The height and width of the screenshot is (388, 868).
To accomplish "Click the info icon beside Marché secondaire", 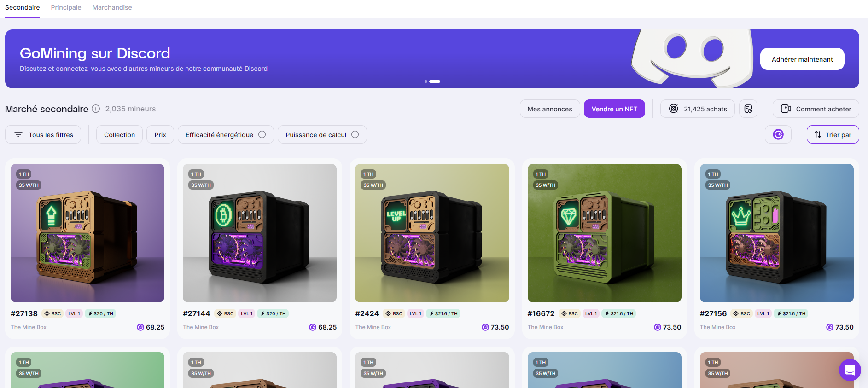I will coord(96,109).
